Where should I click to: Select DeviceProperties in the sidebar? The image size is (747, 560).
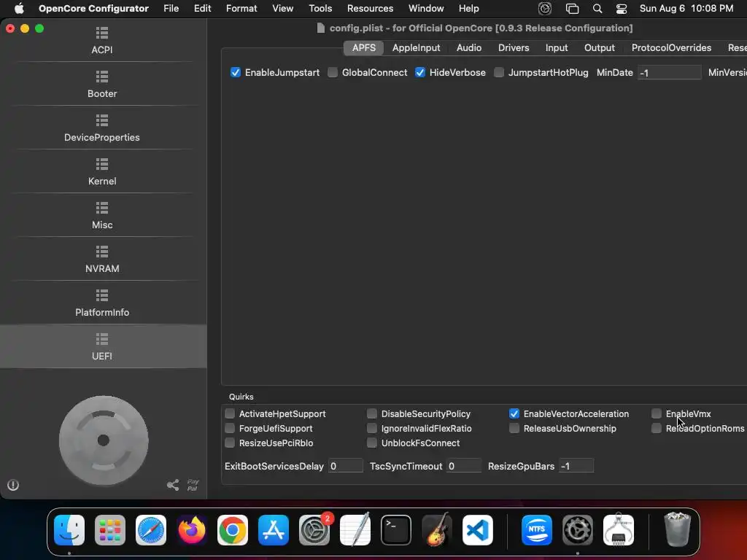click(x=102, y=128)
